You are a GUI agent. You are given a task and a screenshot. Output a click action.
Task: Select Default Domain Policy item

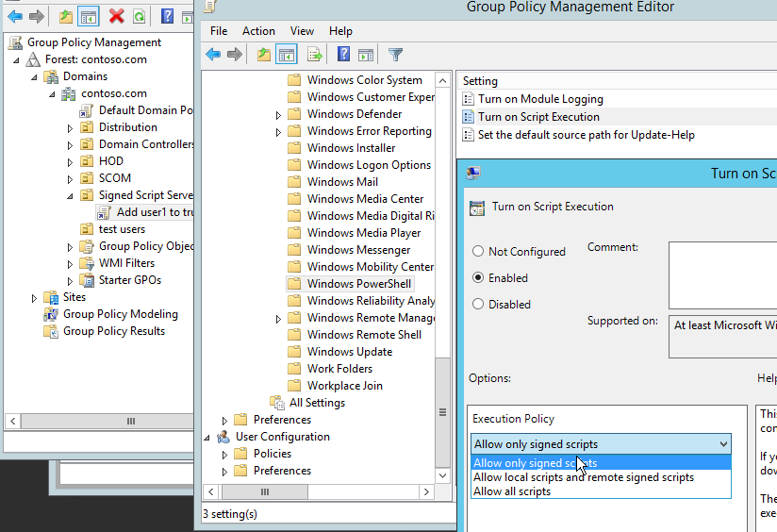pos(145,110)
